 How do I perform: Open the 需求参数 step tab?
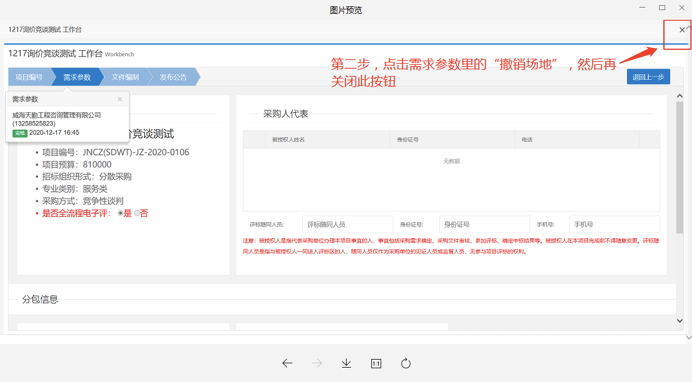[x=77, y=77]
